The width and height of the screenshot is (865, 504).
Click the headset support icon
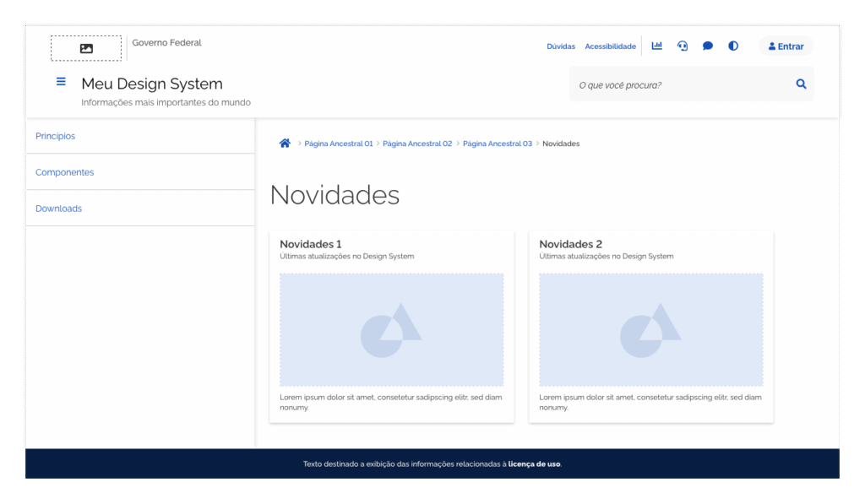point(682,46)
